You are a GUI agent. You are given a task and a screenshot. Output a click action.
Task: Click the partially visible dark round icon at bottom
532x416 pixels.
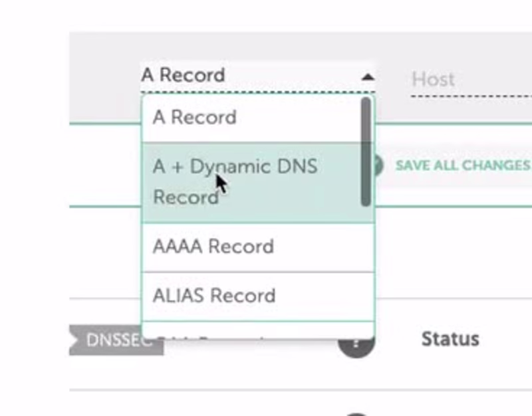[x=356, y=414]
